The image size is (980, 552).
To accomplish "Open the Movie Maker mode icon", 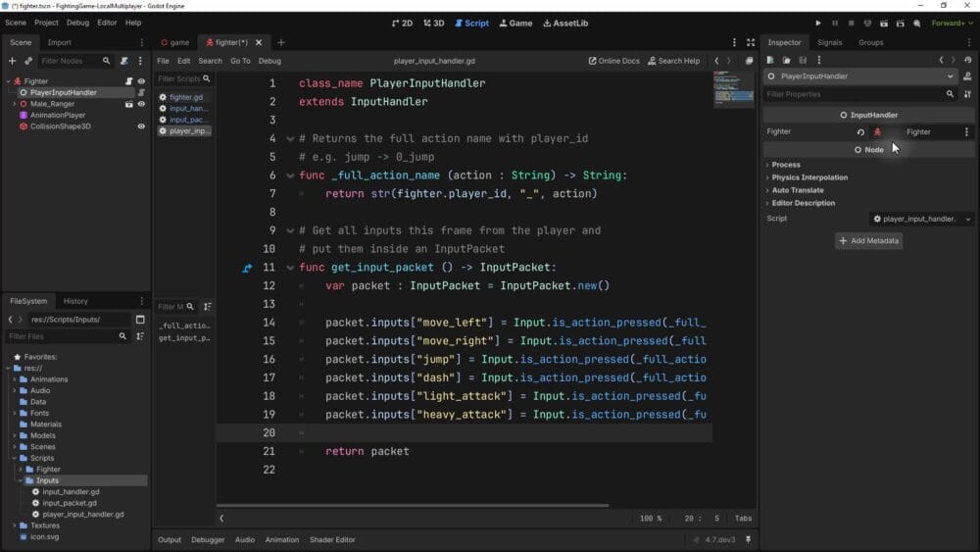I will point(917,24).
